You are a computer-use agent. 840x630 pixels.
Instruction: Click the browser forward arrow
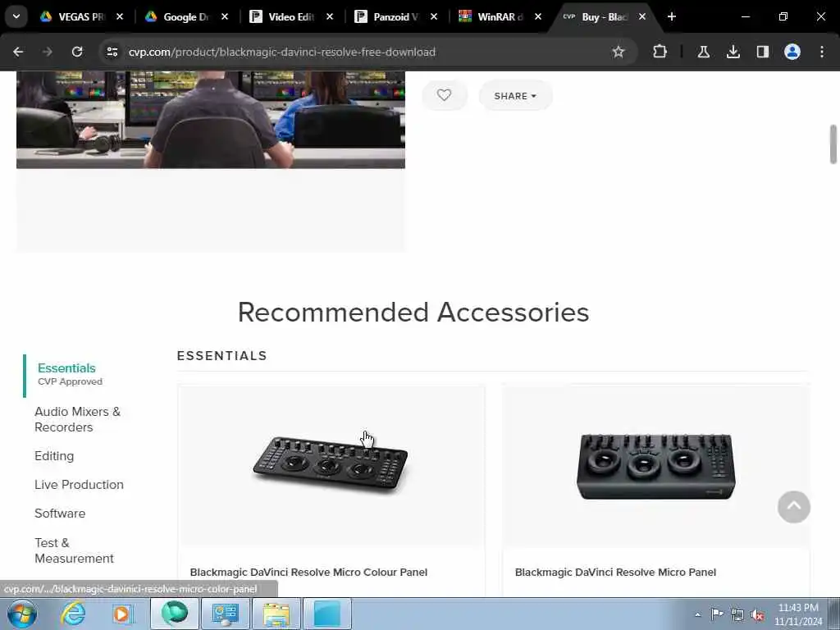[x=47, y=52]
